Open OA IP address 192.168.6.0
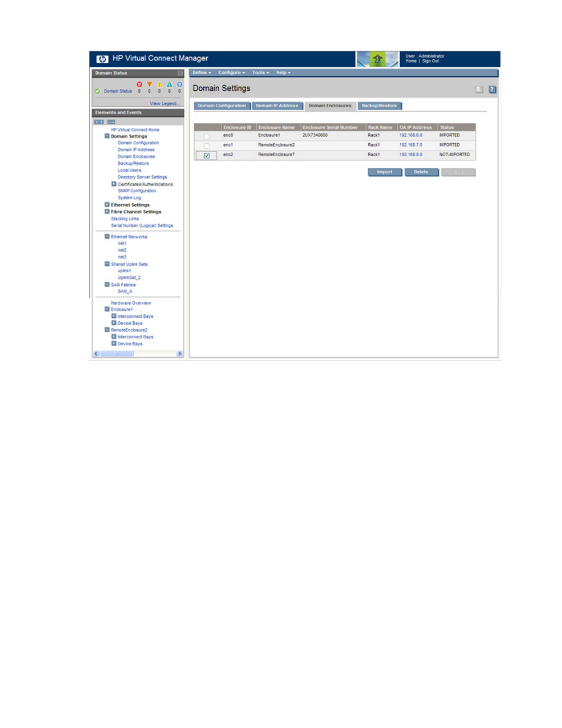The height and width of the screenshot is (728, 562). click(411, 136)
